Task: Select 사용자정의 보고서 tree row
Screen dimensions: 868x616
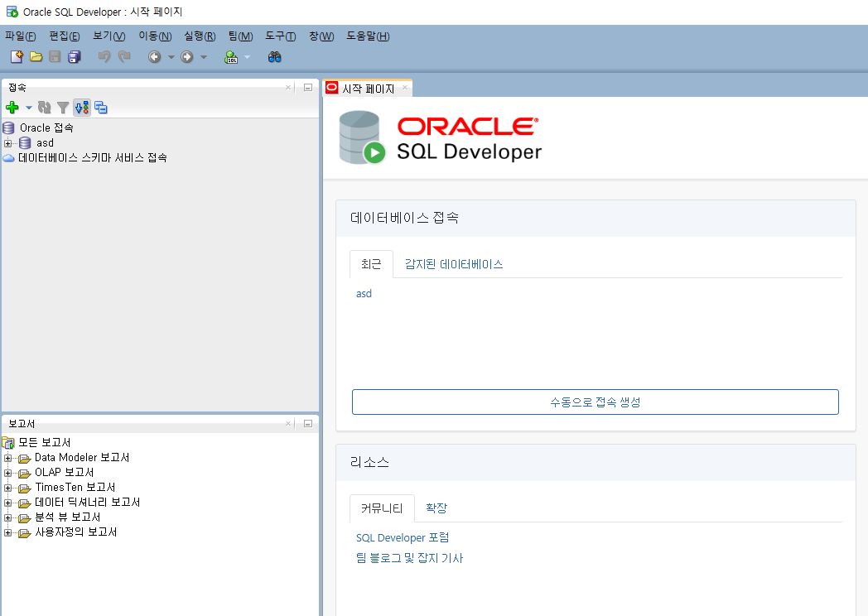Action: (x=76, y=532)
